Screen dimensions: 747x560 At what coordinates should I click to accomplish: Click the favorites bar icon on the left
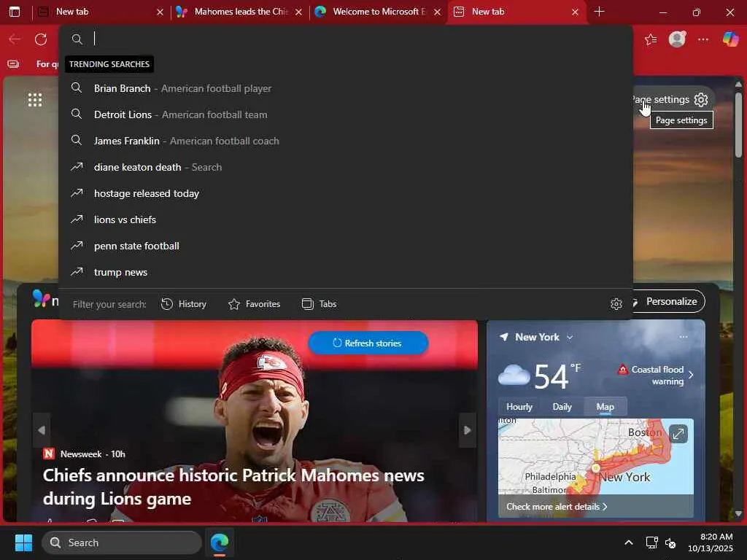13,64
